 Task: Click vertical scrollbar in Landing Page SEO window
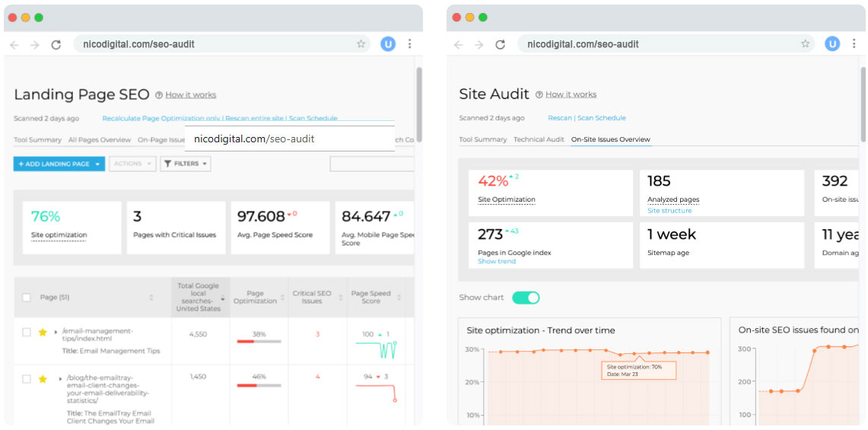point(419,104)
